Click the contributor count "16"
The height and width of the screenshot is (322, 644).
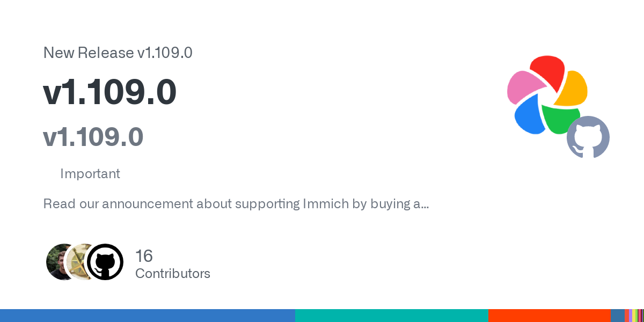[x=144, y=256]
